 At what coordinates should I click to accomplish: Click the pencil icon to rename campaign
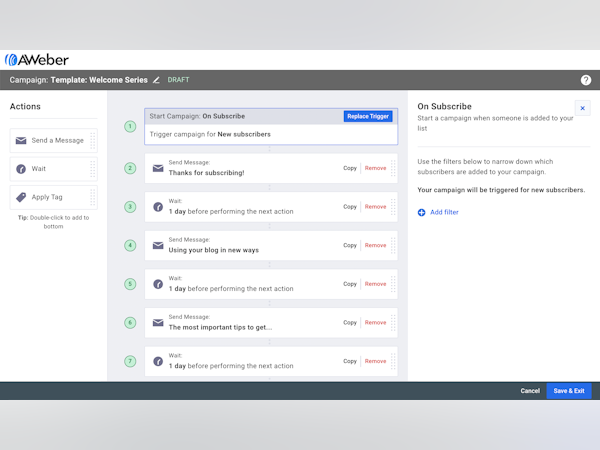tap(156, 80)
